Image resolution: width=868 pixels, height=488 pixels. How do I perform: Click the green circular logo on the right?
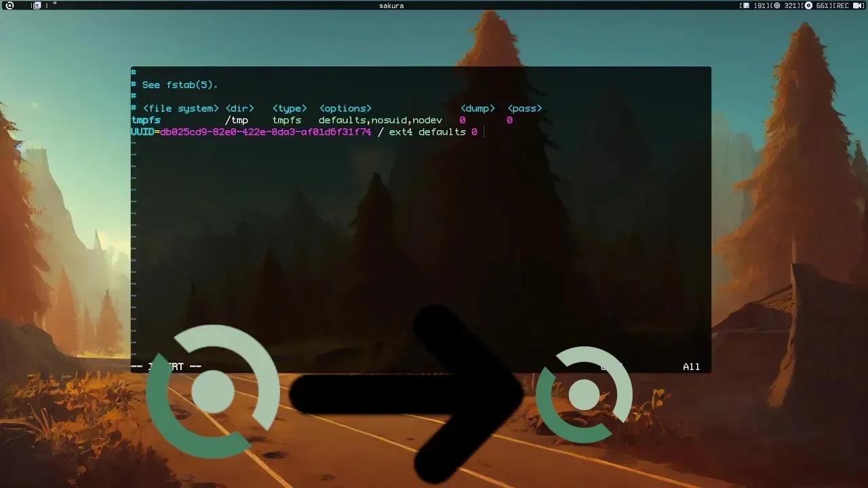pyautogui.click(x=585, y=395)
